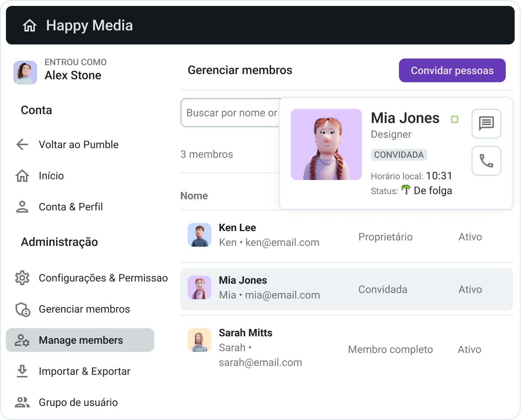Screen dimensions: 528x420
Task: Click the download icon for Importar & Exportar
Action: (x=22, y=371)
